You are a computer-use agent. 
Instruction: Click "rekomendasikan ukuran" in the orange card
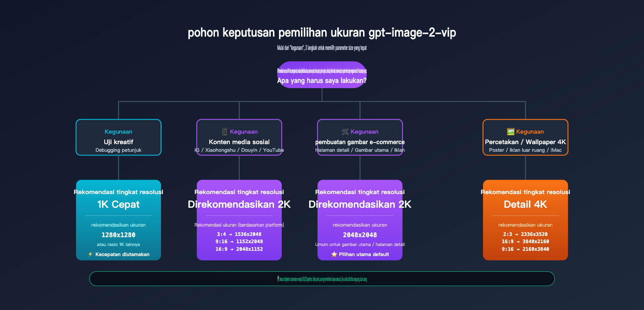tap(525, 225)
